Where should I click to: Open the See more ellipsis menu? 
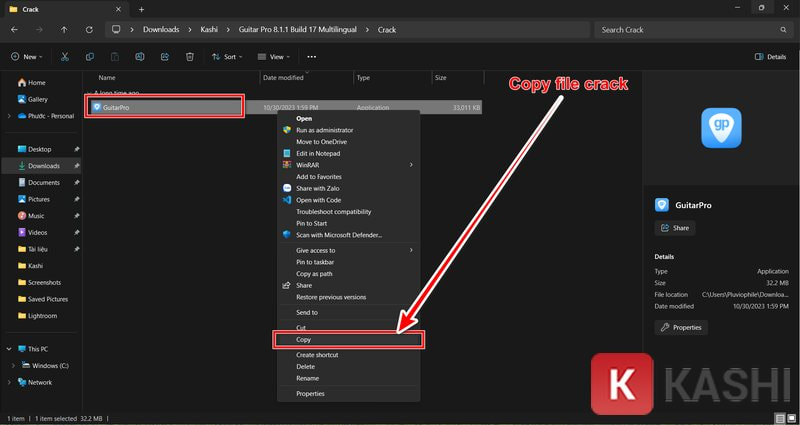312,57
